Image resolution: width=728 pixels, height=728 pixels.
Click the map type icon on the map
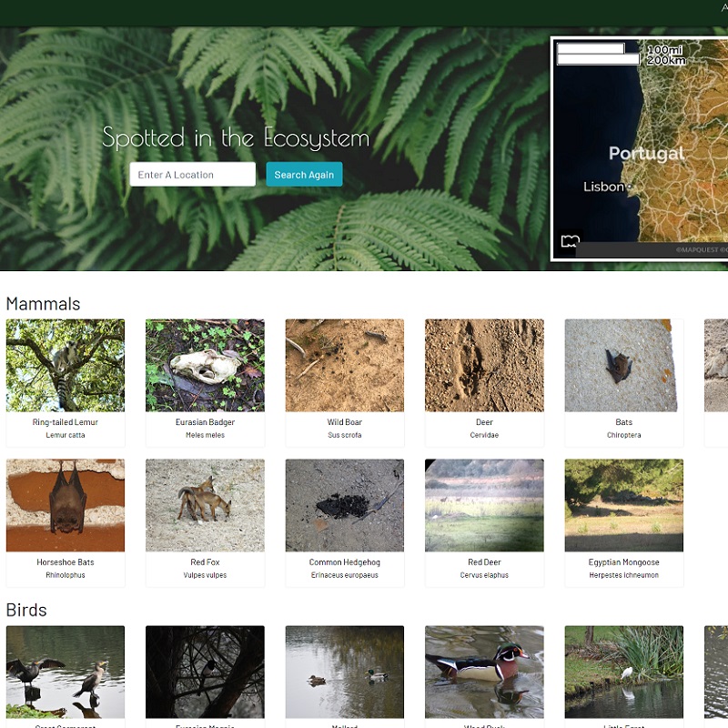[570, 241]
